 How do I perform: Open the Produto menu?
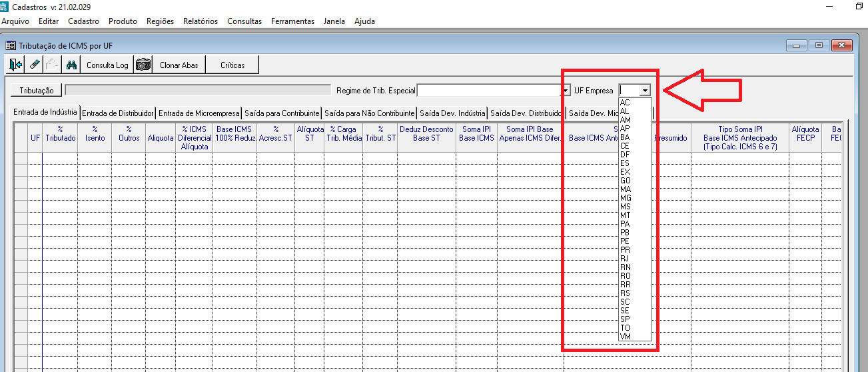click(x=123, y=21)
